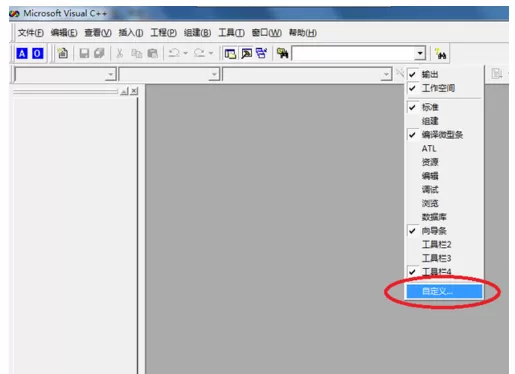Enable the 资源 toolbar option
This screenshot has width=515, height=374.
tap(444, 162)
